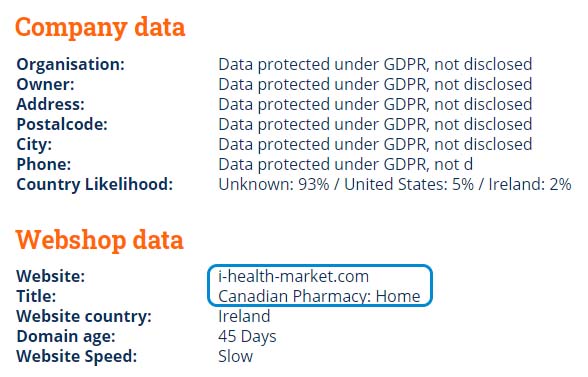Image resolution: width=588 pixels, height=377 pixels.
Task: Click the Domain age label
Action: [x=66, y=336]
